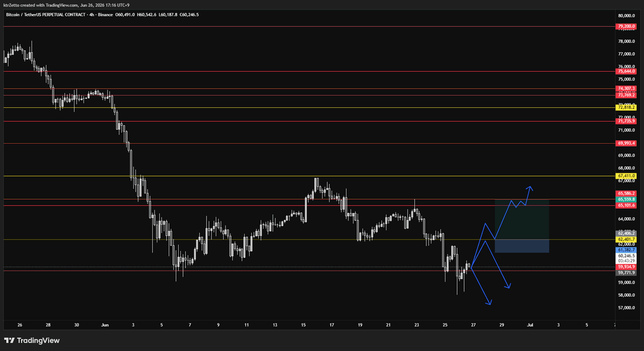This screenshot has width=644, height=351.
Task: Select the 59,771.9 gray price label
Action: (x=626, y=273)
